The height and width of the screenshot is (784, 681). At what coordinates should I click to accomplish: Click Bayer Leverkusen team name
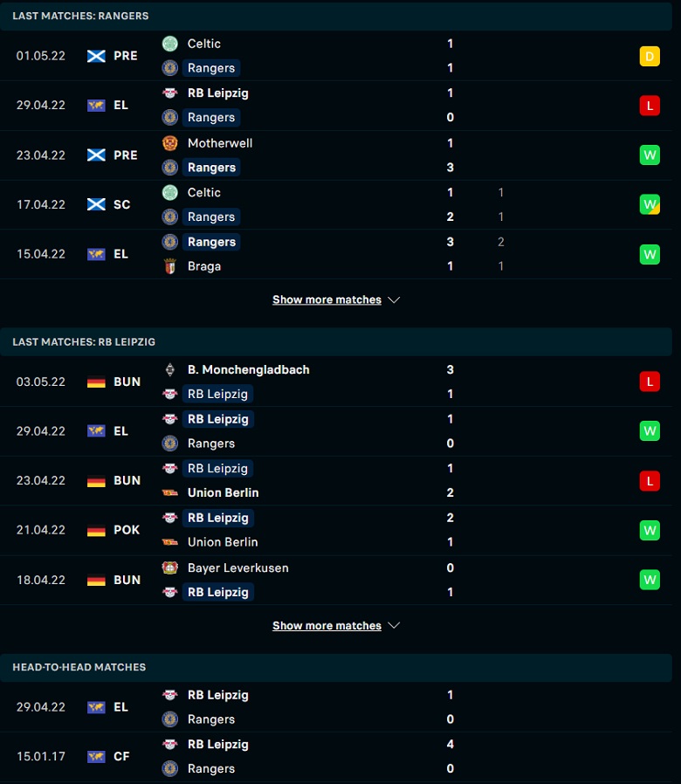click(x=238, y=568)
